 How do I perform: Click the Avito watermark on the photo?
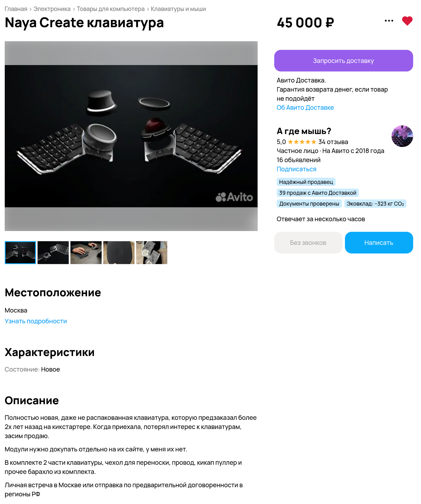click(234, 197)
